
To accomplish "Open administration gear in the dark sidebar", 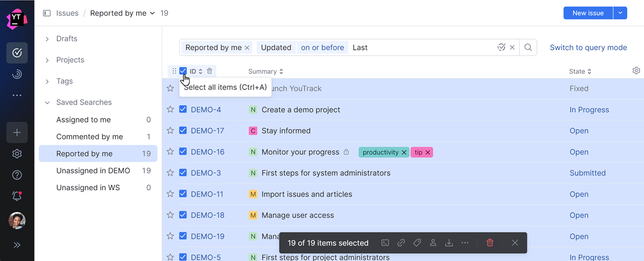I will [x=17, y=154].
